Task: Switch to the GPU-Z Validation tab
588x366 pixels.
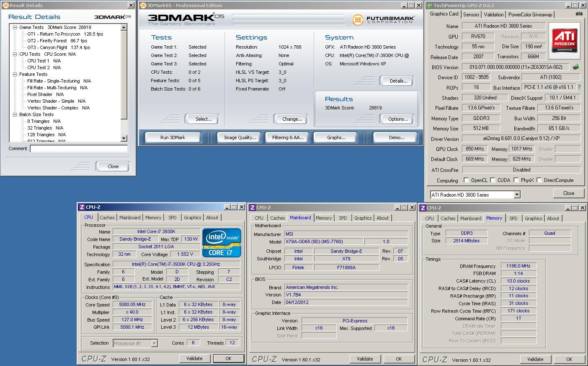Action: click(494, 14)
